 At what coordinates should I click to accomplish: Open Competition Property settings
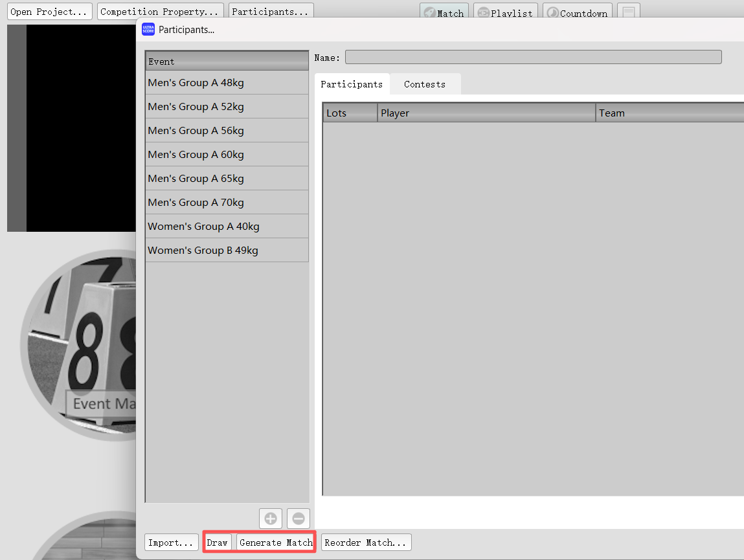pos(160,12)
